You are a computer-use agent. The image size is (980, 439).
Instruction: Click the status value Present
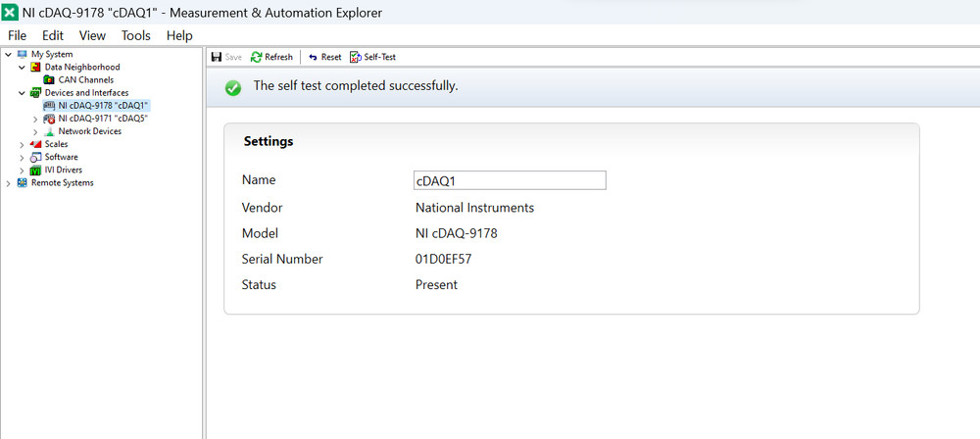coord(436,284)
